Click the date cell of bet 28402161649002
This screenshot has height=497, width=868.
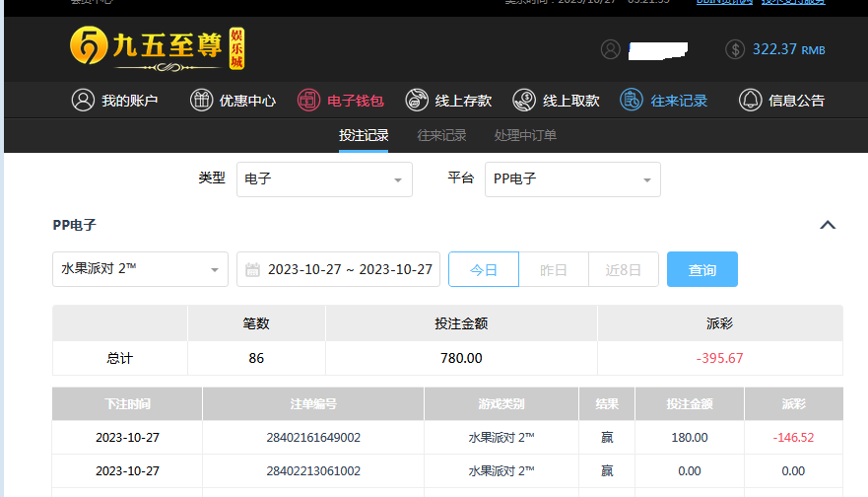[127, 437]
